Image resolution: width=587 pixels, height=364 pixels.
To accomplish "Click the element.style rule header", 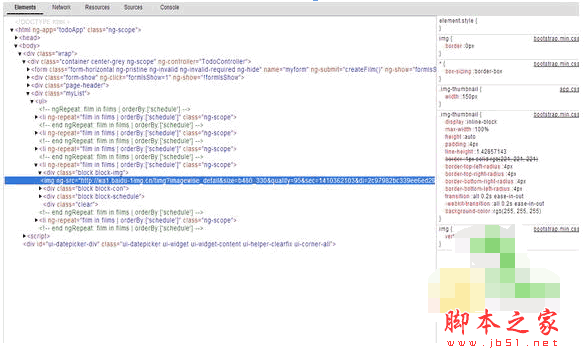I will click(x=458, y=21).
